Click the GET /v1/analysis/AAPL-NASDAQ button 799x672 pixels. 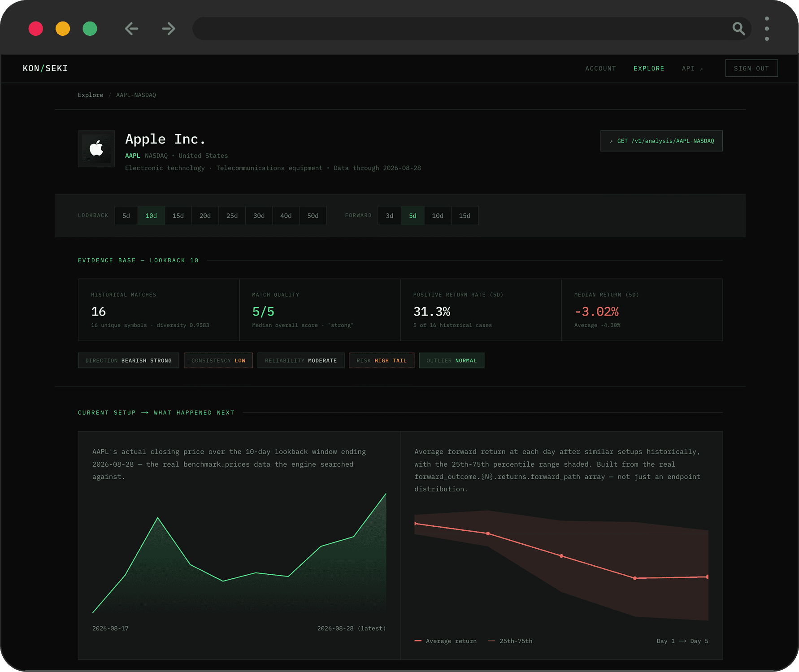click(x=661, y=141)
